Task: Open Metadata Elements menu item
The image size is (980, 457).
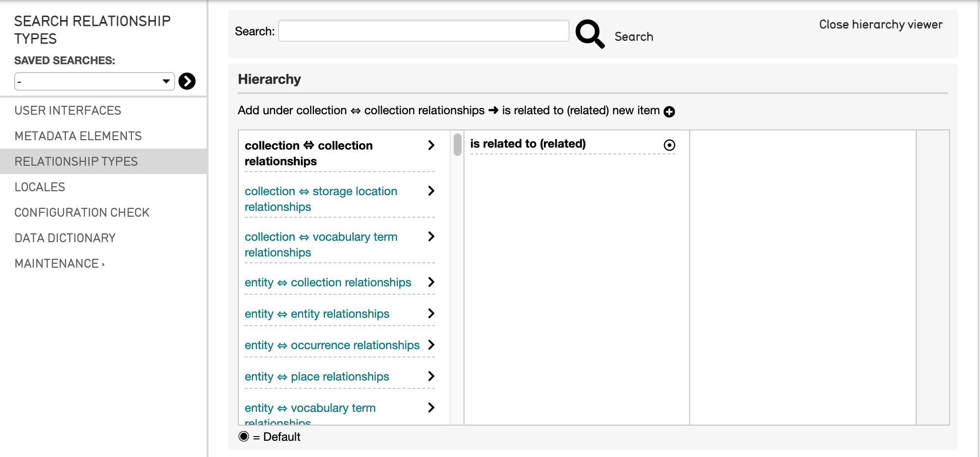Action: 78,136
